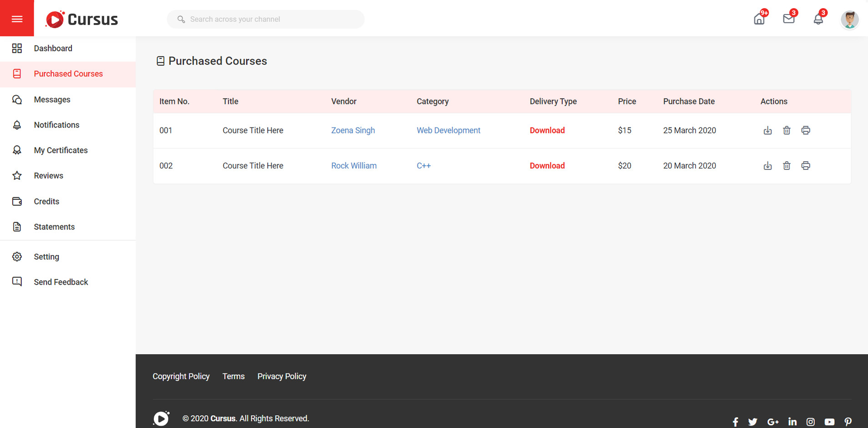
Task: Open the mail inbox icon in header
Action: (x=788, y=19)
